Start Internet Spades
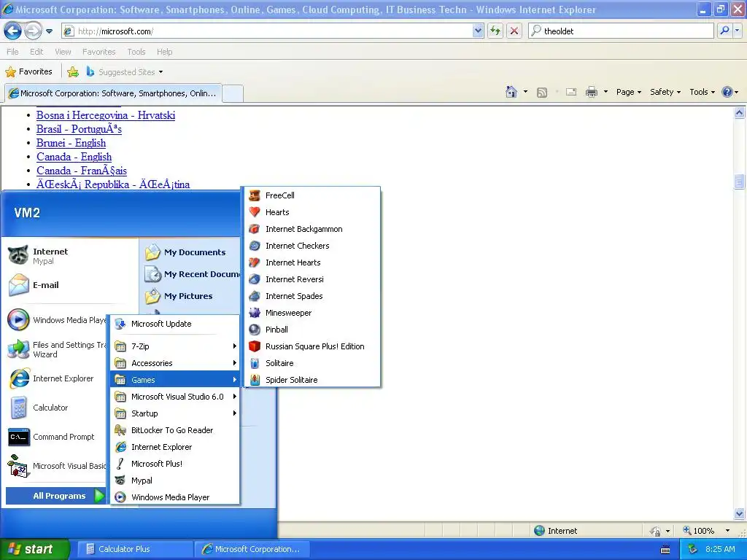 coord(312,296)
